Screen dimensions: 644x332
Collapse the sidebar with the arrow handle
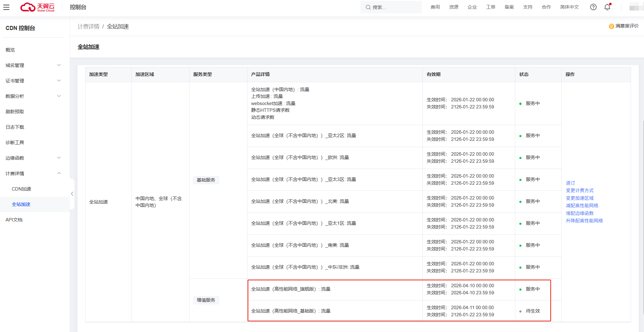pos(72,194)
